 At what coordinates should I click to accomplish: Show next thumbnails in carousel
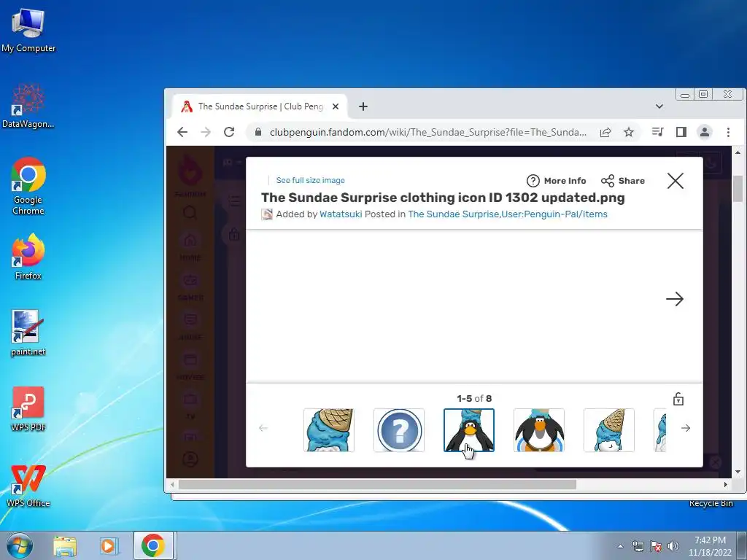(686, 428)
